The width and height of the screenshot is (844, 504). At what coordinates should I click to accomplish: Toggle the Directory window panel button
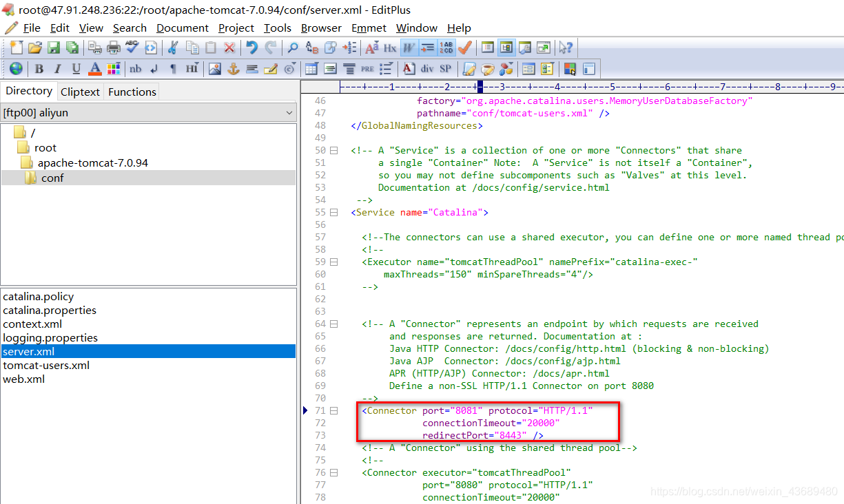pyautogui.click(x=506, y=48)
